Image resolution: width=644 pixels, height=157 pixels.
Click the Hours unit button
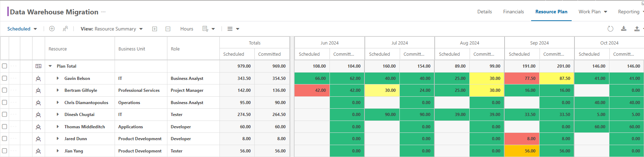click(x=187, y=29)
